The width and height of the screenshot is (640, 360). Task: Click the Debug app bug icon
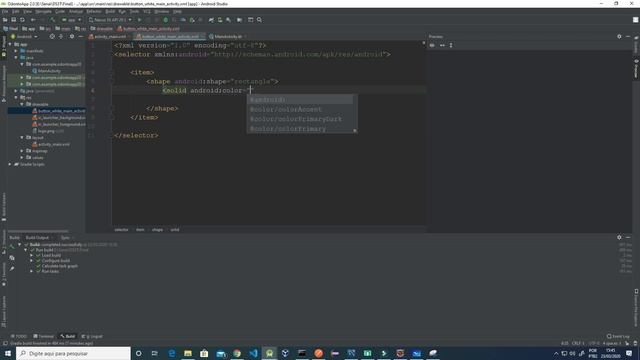pyautogui.click(x=166, y=20)
